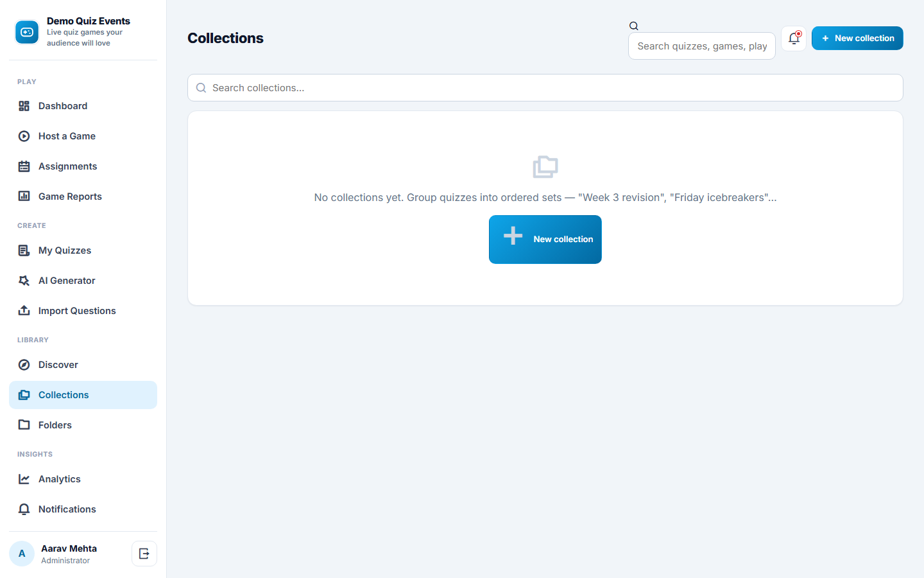Click the centered New collection button
The width and height of the screenshot is (924, 578).
[545, 240]
